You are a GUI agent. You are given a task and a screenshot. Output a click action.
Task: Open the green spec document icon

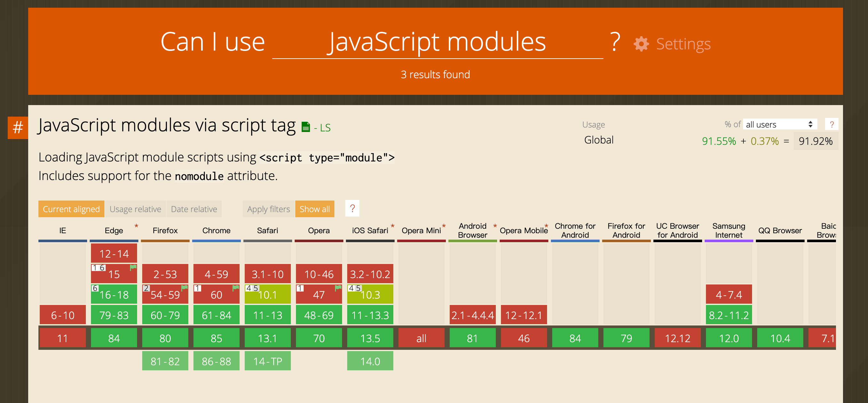point(306,127)
